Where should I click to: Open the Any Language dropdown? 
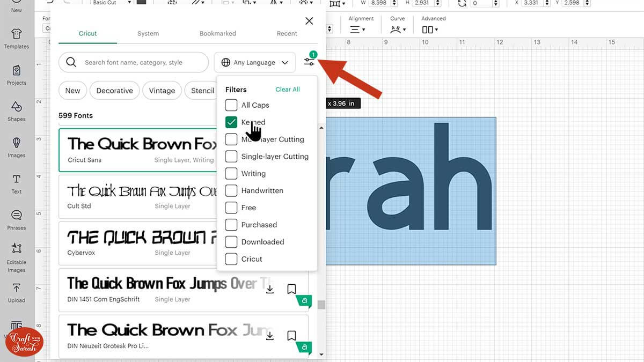(255, 62)
